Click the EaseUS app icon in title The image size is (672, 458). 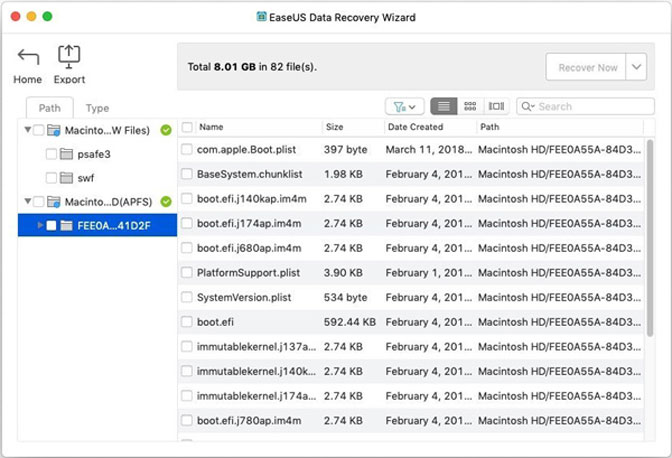261,16
